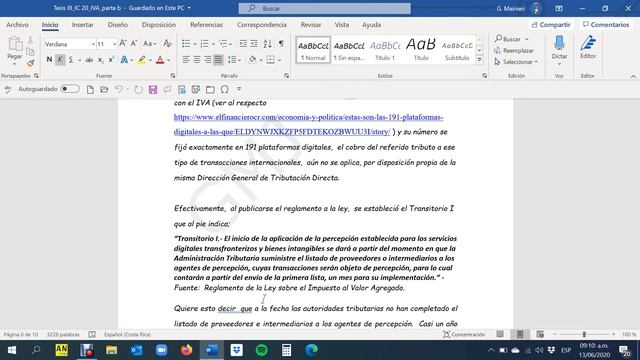Image resolution: width=640 pixels, height=360 pixels.
Task: Click Reemplazar in the Edición group
Action: point(514,51)
